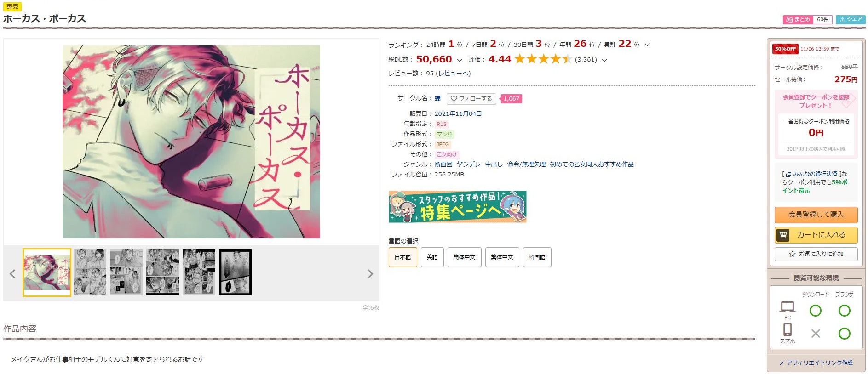
Task: Open the まとめ summary badge
Action: [807, 19]
